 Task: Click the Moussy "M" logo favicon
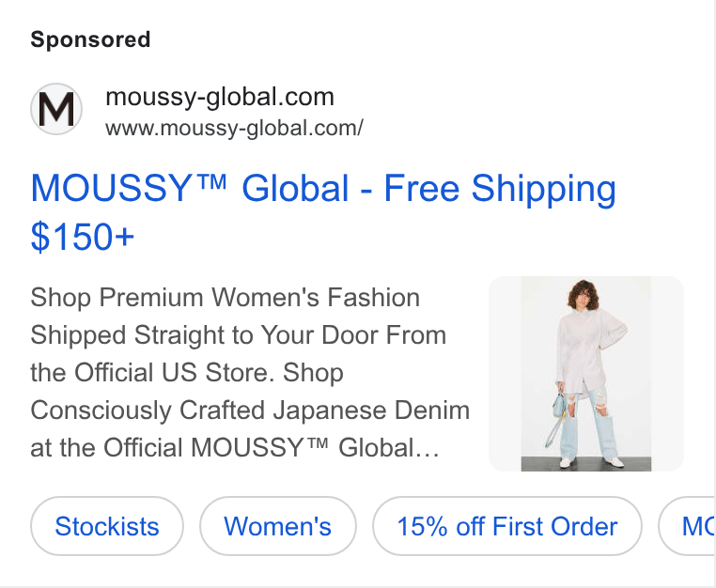56,109
